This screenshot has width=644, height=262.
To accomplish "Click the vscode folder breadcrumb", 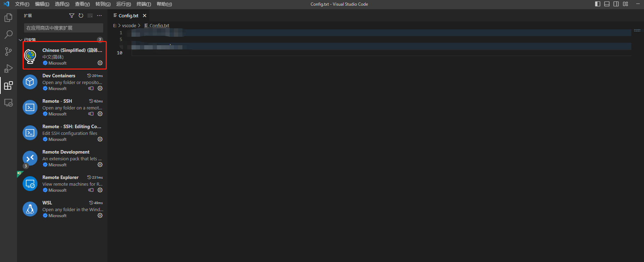I will (x=129, y=25).
